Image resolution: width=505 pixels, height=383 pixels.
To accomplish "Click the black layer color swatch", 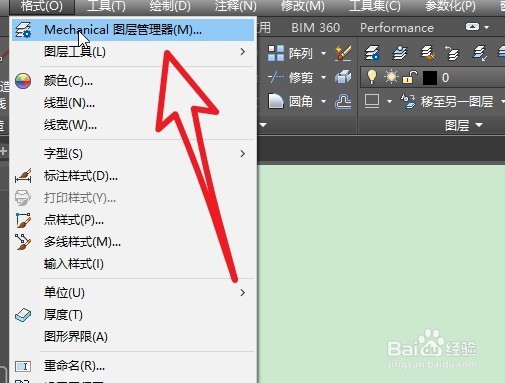I will click(430, 78).
